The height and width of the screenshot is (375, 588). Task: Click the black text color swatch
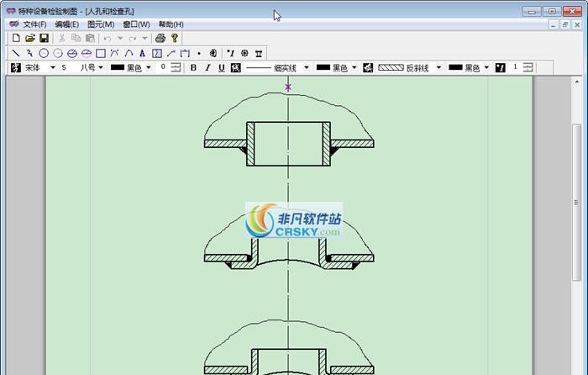(x=117, y=67)
